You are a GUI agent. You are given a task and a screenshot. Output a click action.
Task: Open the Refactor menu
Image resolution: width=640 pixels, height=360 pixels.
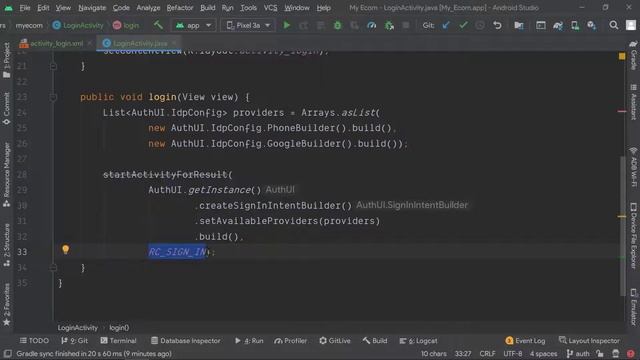click(180, 8)
